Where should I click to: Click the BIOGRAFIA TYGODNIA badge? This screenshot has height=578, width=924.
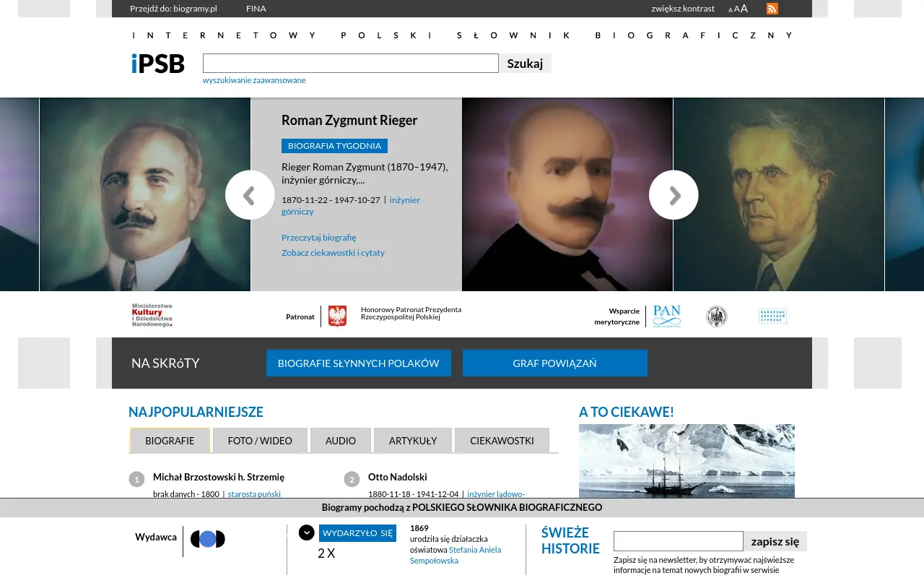(x=334, y=146)
